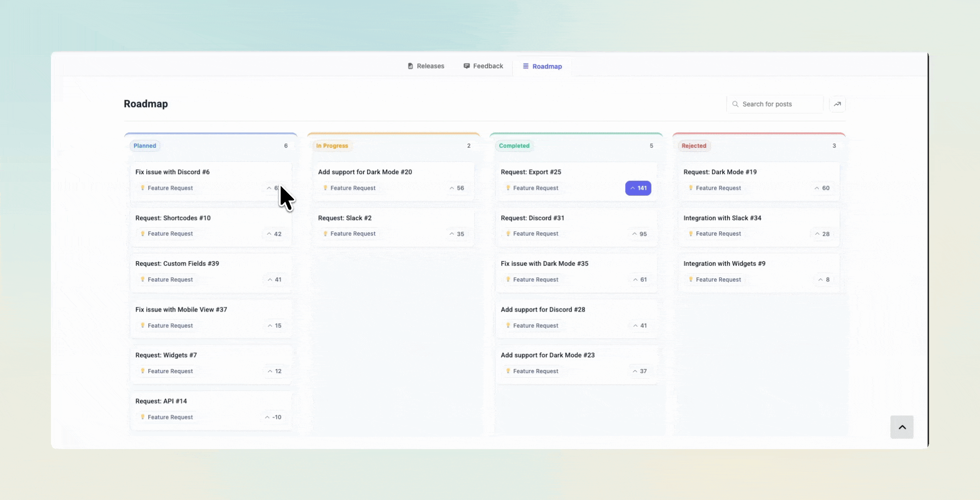The height and width of the screenshot is (500, 980).
Task: Upvote the Integration with Widgets #9 card
Action: [823, 280]
